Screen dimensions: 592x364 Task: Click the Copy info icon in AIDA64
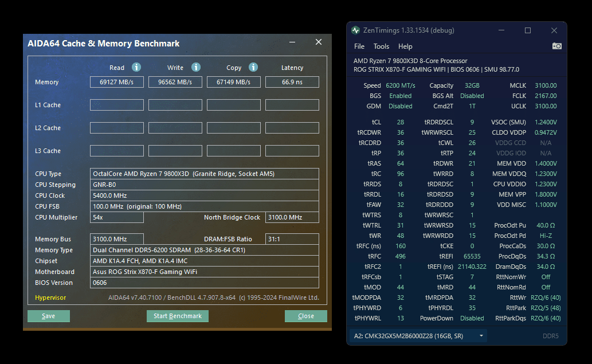(x=253, y=67)
